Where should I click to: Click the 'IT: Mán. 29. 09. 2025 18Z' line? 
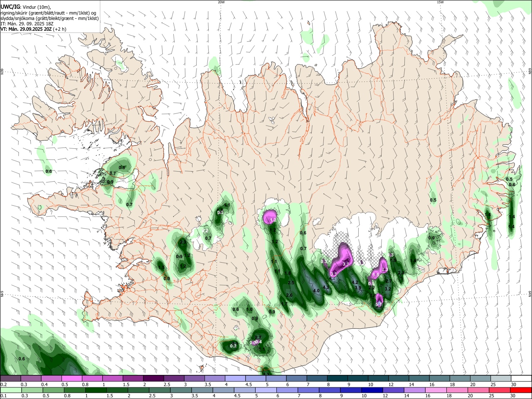(x=27, y=24)
